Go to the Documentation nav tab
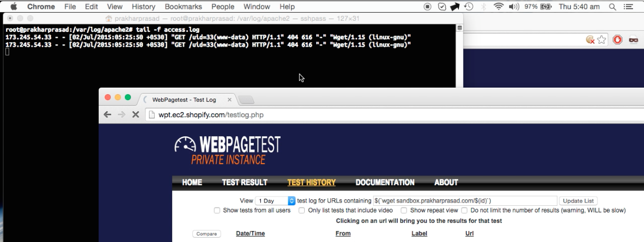This screenshot has height=242, width=644. (x=385, y=182)
